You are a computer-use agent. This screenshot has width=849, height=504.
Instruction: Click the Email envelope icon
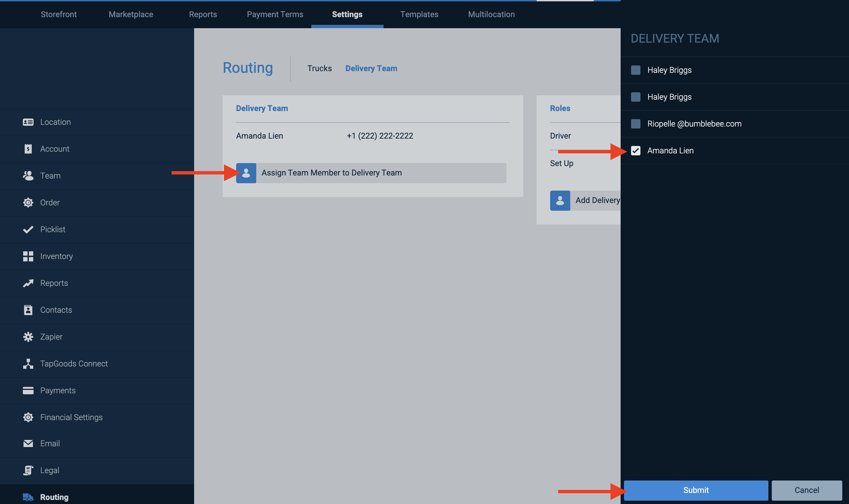point(28,444)
